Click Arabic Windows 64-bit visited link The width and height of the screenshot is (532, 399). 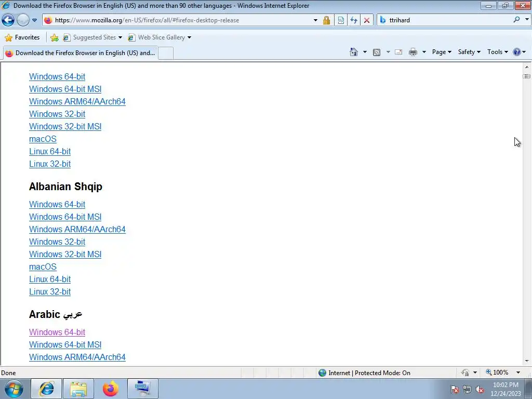coord(57,332)
